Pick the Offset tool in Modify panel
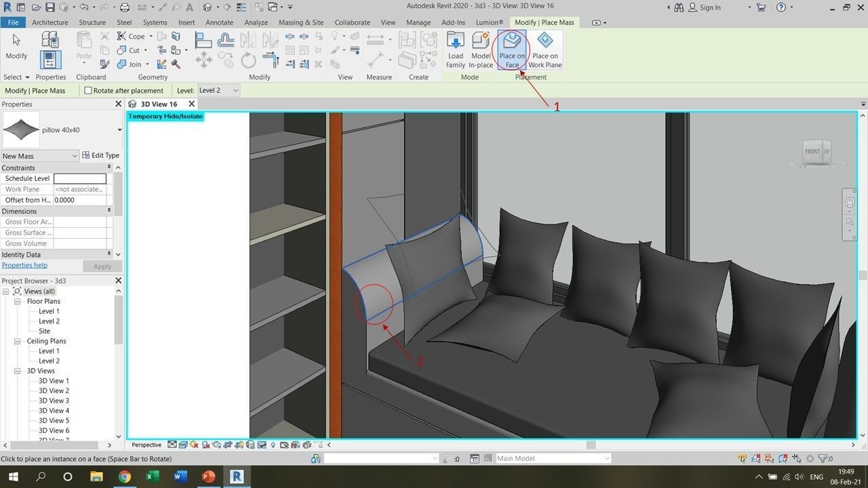Image resolution: width=868 pixels, height=488 pixels. 226,41
